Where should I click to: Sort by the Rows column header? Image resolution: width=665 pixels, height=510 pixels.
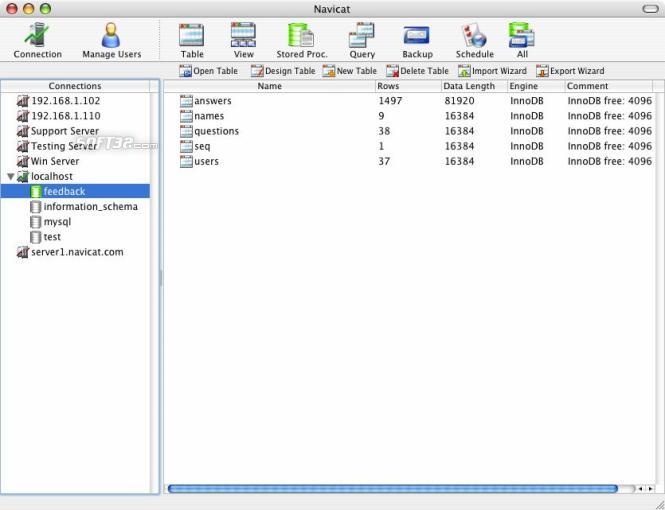click(408, 86)
